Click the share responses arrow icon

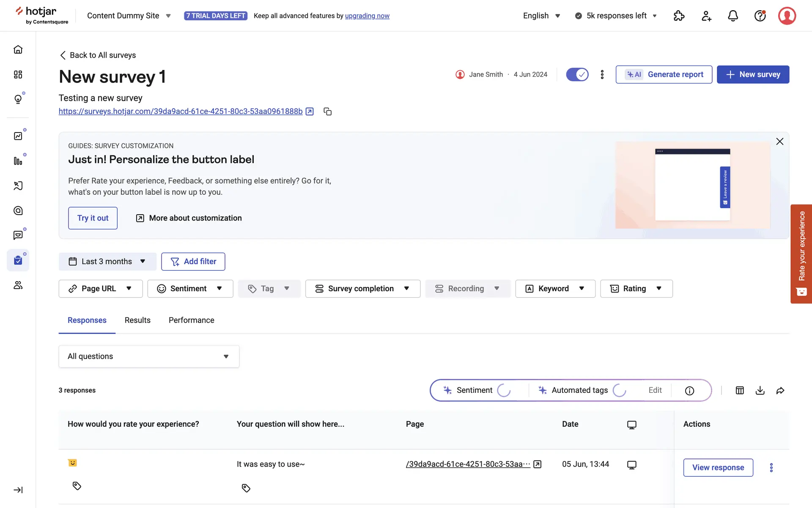pyautogui.click(x=780, y=390)
